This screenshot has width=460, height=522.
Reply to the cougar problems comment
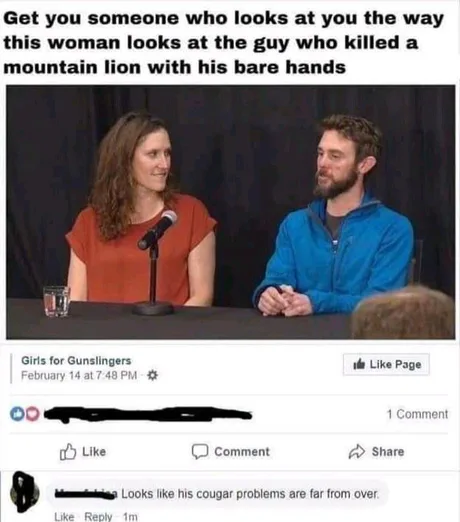click(98, 516)
